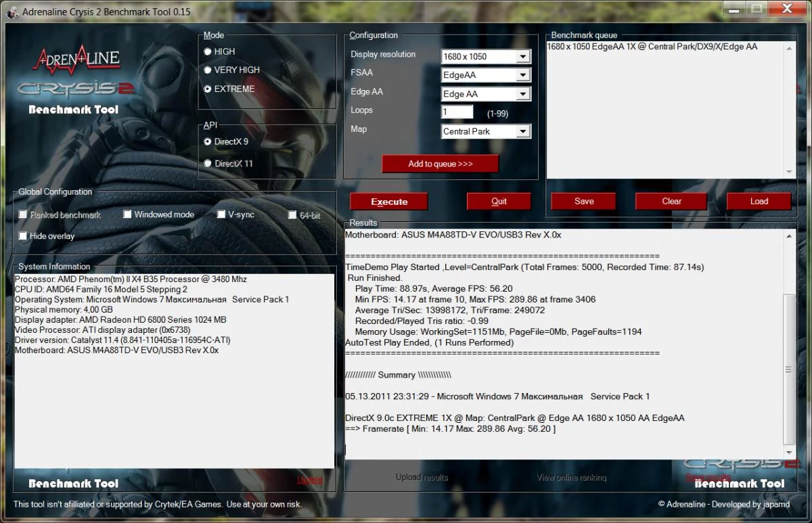The width and height of the screenshot is (812, 523).
Task: Click the Loops number input field
Action: 457,112
